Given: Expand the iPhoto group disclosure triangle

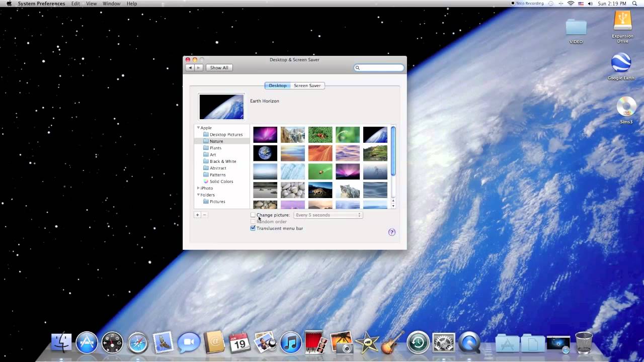Looking at the screenshot, I should click(x=198, y=188).
